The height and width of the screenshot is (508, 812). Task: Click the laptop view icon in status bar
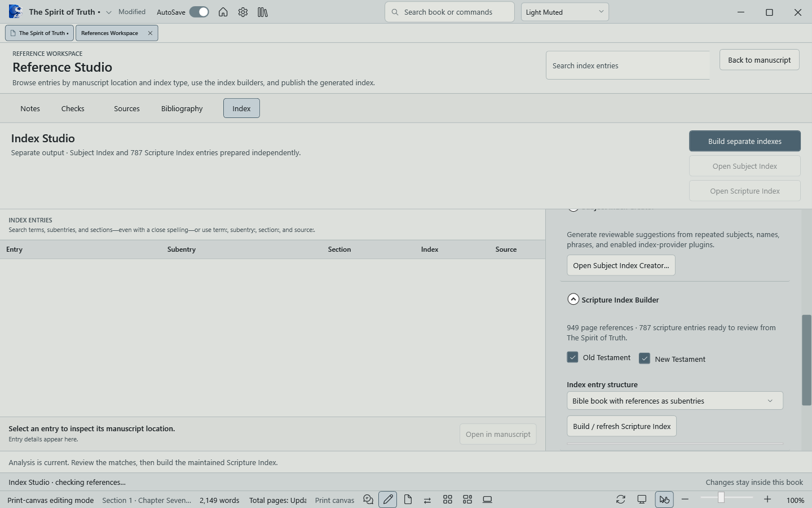coord(488,500)
